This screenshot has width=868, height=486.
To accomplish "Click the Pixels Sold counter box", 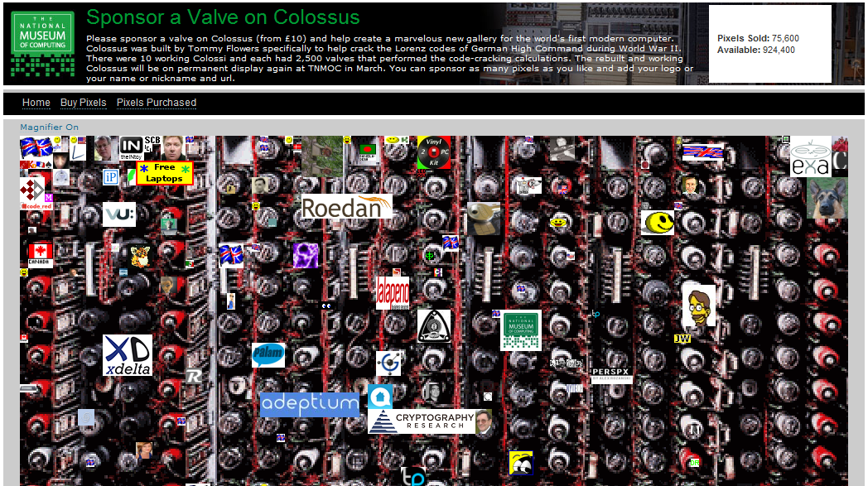I will coord(770,44).
